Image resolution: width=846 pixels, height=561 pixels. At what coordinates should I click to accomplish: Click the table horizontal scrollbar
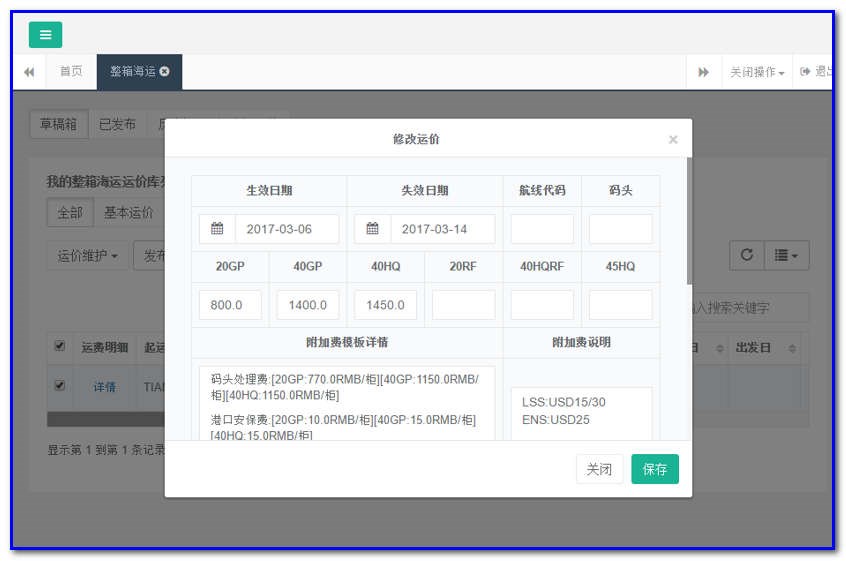pyautogui.click(x=106, y=419)
